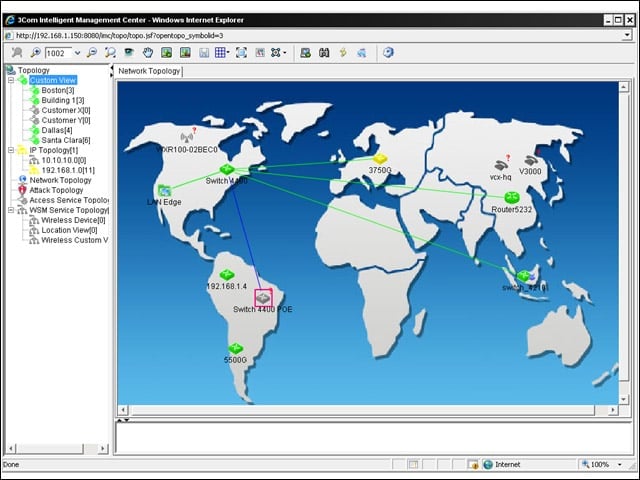Select the Topology root tree node

pos(33,70)
